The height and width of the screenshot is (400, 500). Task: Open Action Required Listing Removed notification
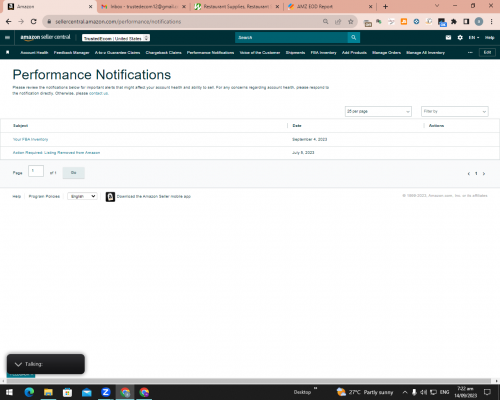(56, 153)
